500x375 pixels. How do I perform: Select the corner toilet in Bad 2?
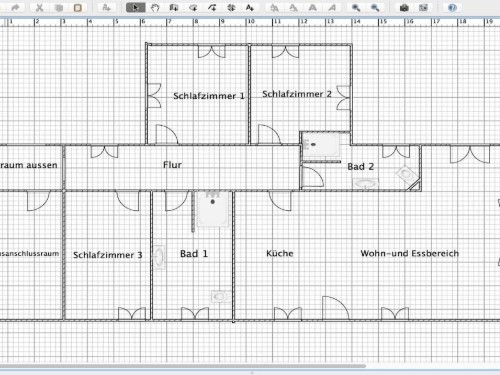(x=406, y=174)
